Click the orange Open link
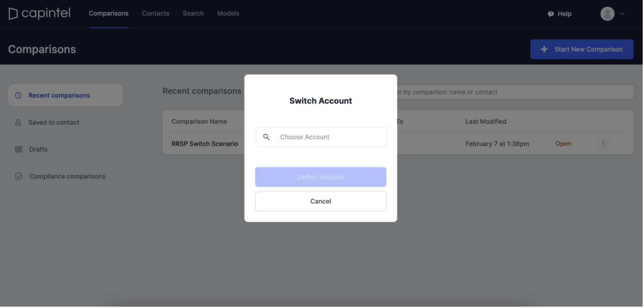The image size is (644, 308). tap(563, 144)
